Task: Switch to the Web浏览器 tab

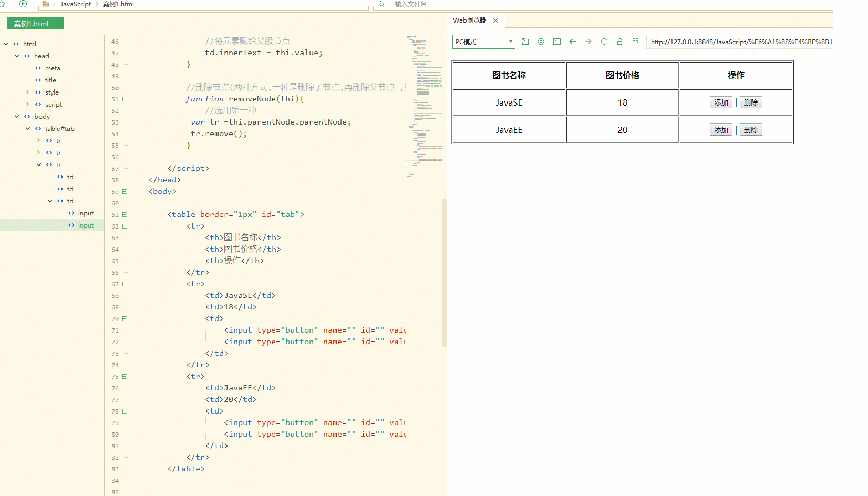Action: 470,20
